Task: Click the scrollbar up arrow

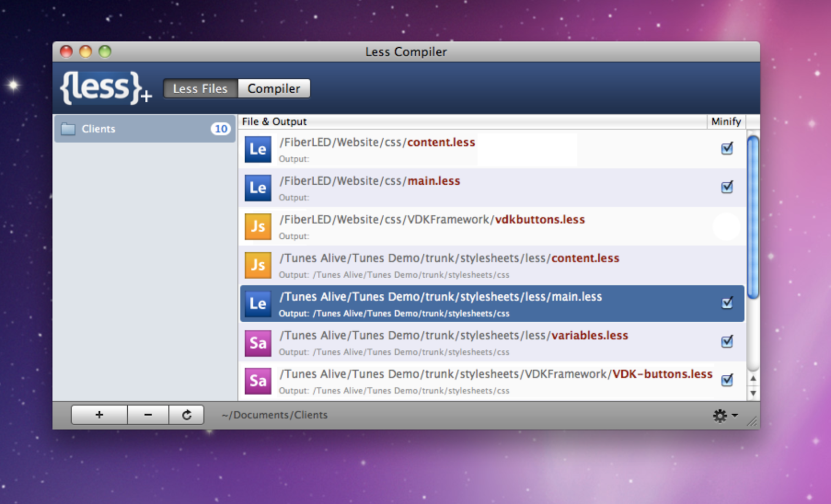Action: [753, 379]
